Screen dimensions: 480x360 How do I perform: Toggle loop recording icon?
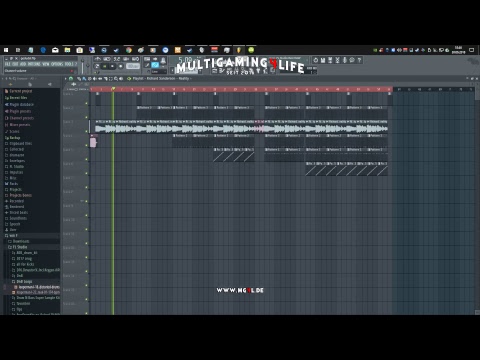(x=135, y=59)
